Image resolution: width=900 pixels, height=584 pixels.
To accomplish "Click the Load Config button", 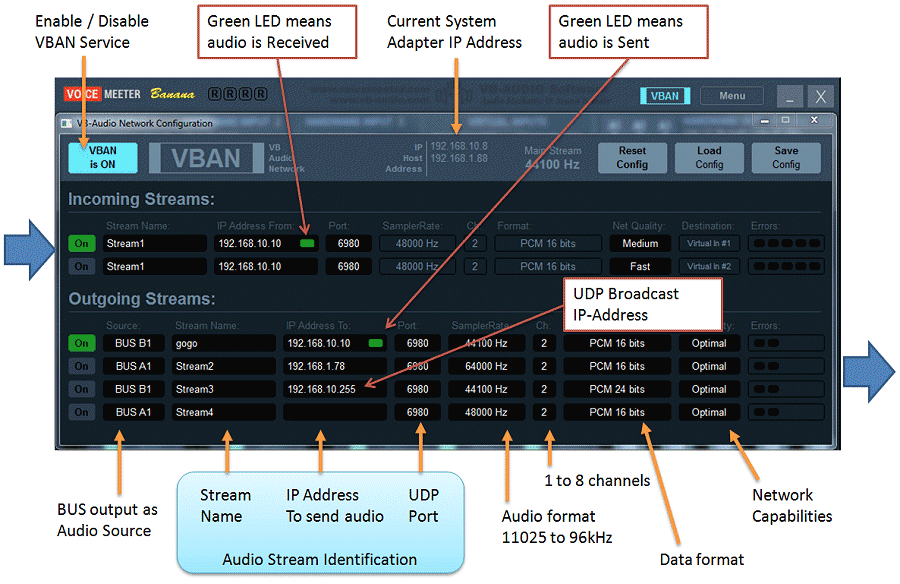I will point(709,157).
